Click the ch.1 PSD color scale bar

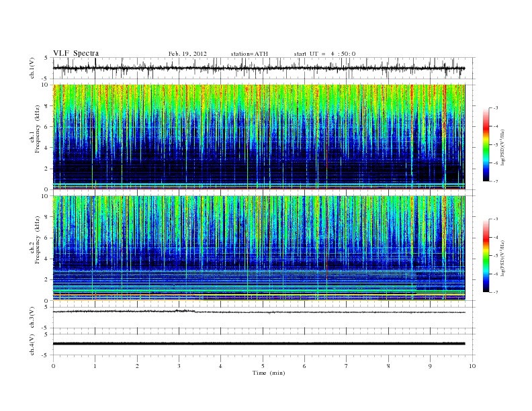tap(486, 144)
